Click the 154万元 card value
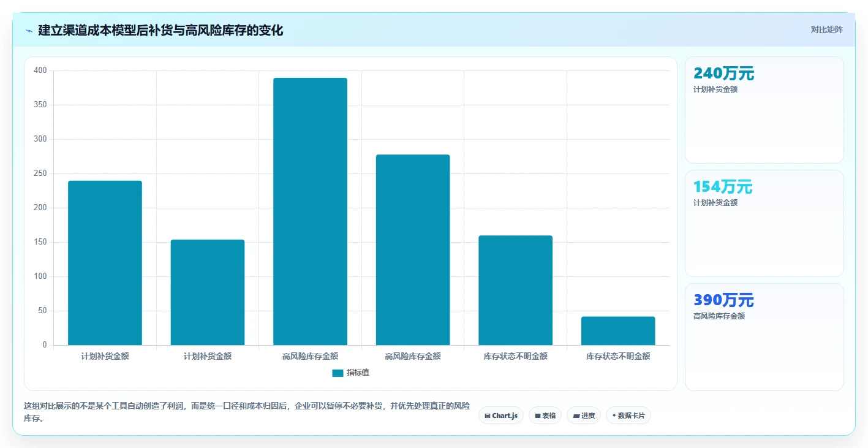Image resolution: width=868 pixels, height=448 pixels. pos(723,187)
